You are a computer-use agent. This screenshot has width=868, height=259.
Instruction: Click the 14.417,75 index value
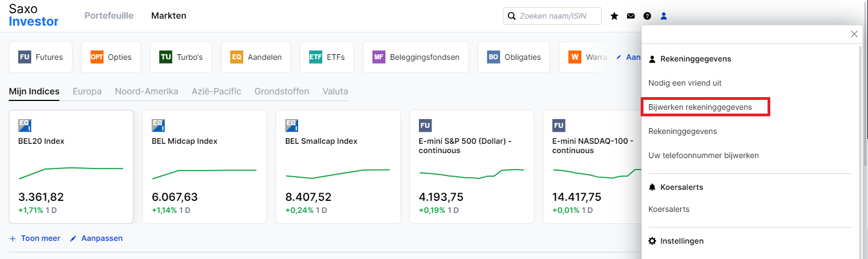[576, 197]
